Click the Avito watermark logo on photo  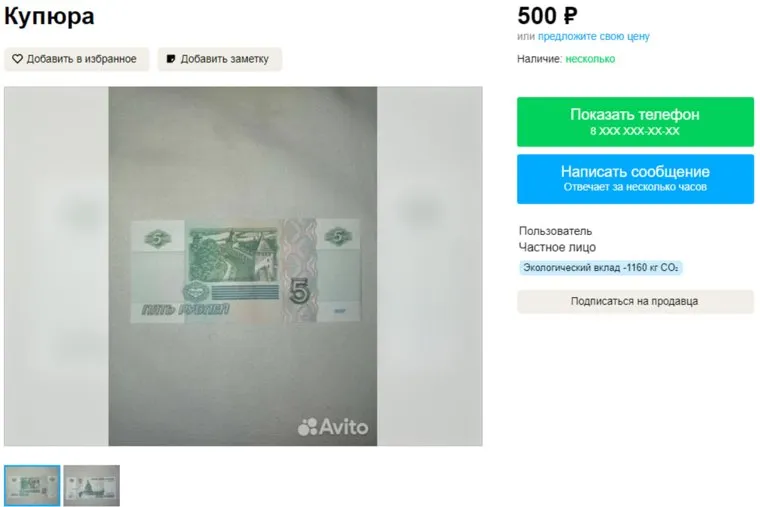[x=332, y=427]
